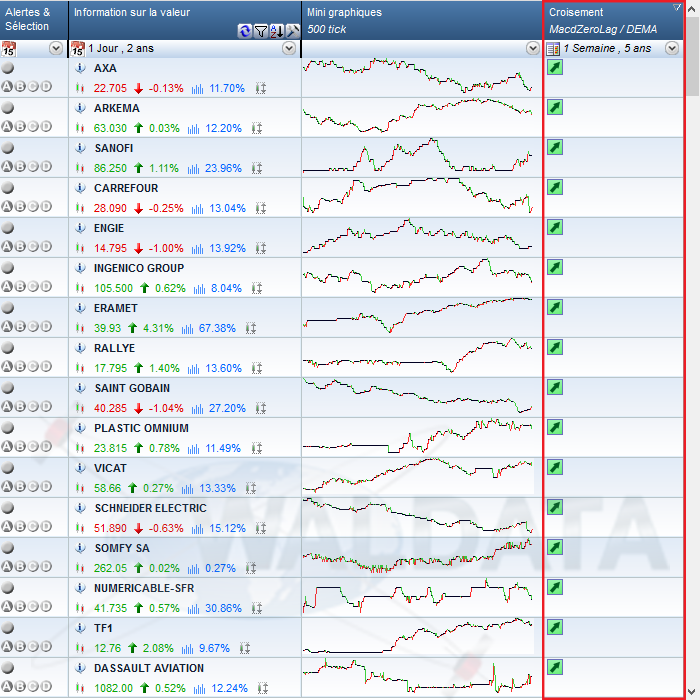This screenshot has width=700, height=700.
Task: Click the A-Z sort icon
Action: pyautogui.click(x=276, y=31)
